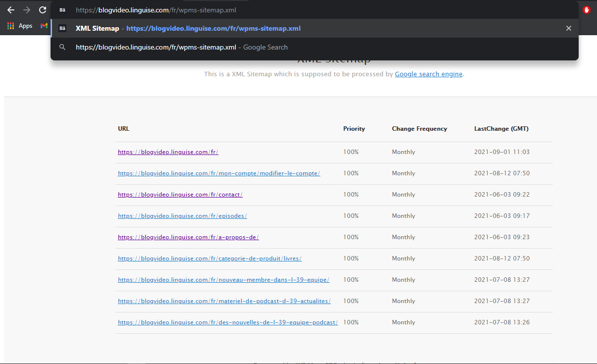This screenshot has width=597, height=364.
Task: Click the Priority column header
Action: click(354, 129)
